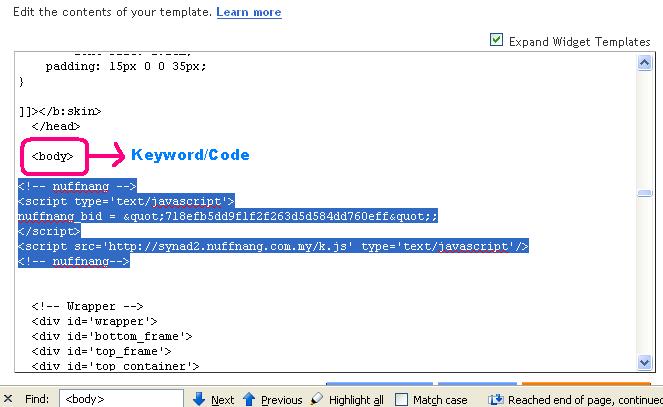Click the Highlight all button label
663x407 pixels.
(356, 400)
